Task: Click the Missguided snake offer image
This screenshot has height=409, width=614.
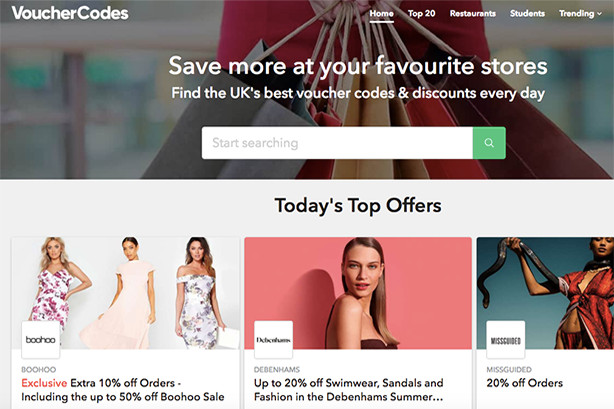Action: tap(545, 293)
